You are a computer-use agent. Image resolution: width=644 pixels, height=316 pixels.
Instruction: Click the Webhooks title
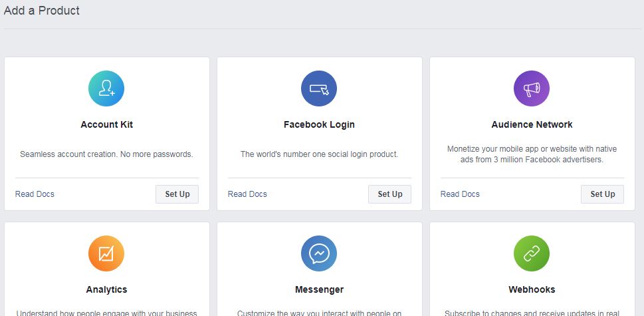[532, 289]
